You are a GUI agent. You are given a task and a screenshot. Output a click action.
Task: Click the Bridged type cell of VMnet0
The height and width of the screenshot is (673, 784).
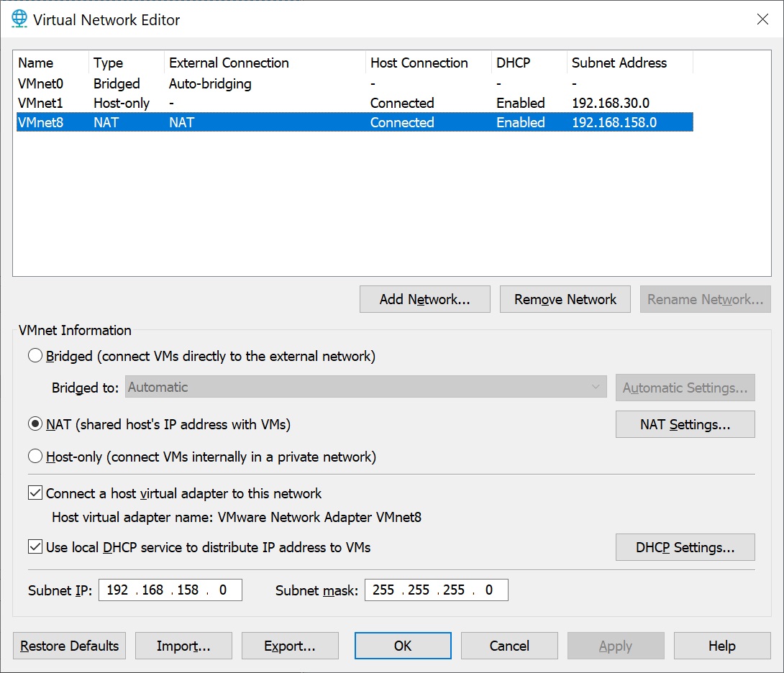pyautogui.click(x=117, y=83)
